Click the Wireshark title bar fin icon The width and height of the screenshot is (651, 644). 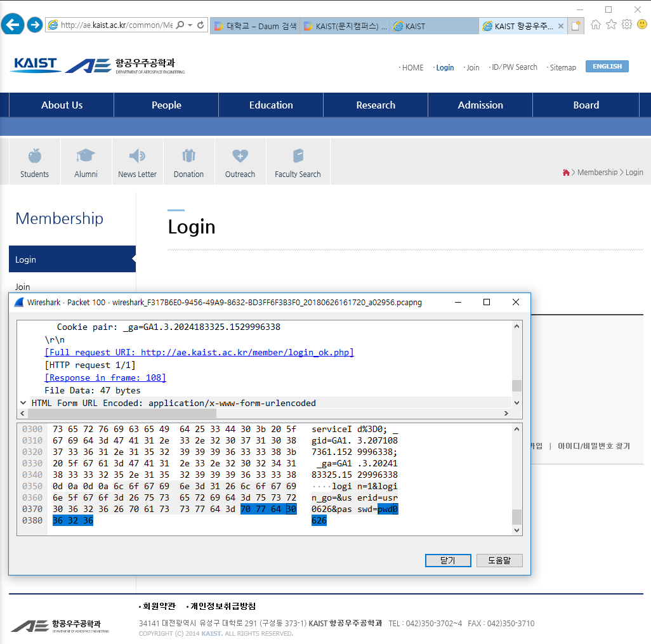19,302
